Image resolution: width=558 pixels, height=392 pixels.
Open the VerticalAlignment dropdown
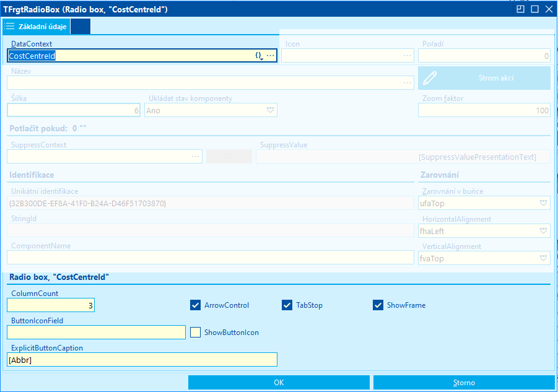coord(543,258)
